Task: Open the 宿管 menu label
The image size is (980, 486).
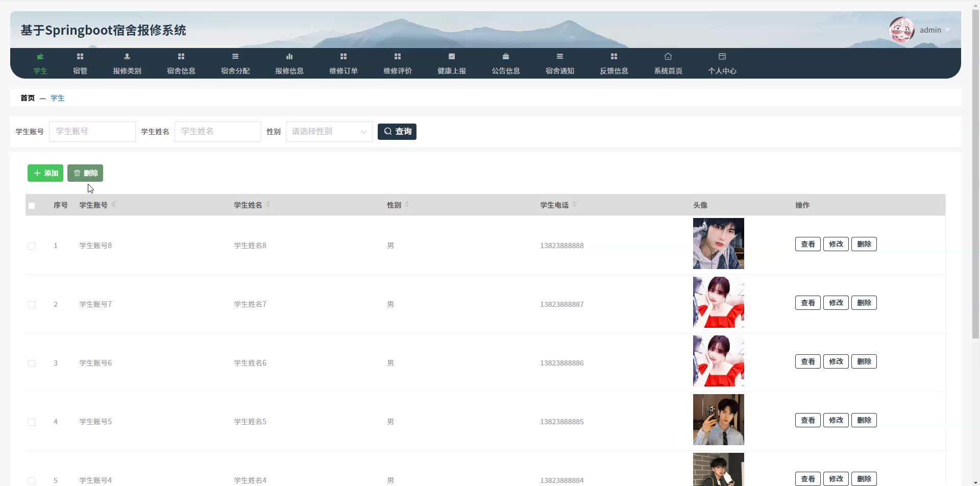Action: 80,71
